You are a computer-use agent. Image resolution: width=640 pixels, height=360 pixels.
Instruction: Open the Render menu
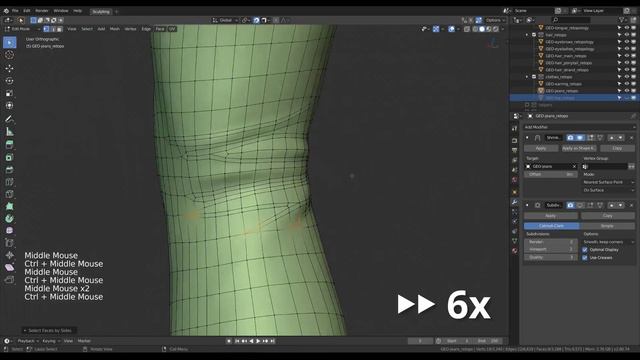(x=42, y=11)
